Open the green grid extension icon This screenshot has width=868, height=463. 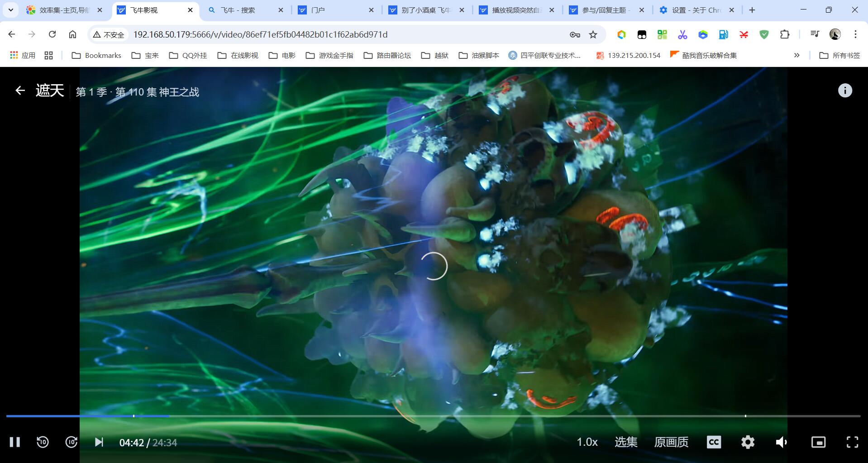click(662, 34)
